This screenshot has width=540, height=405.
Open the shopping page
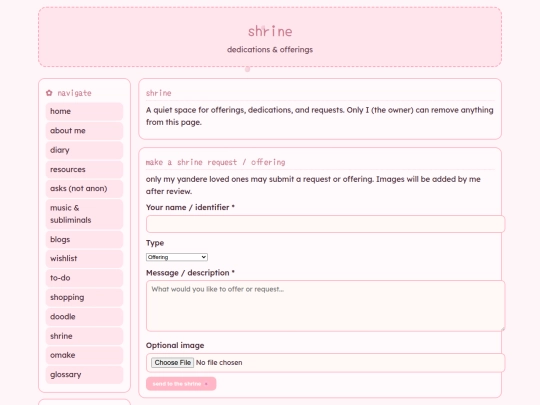pyautogui.click(x=84, y=297)
